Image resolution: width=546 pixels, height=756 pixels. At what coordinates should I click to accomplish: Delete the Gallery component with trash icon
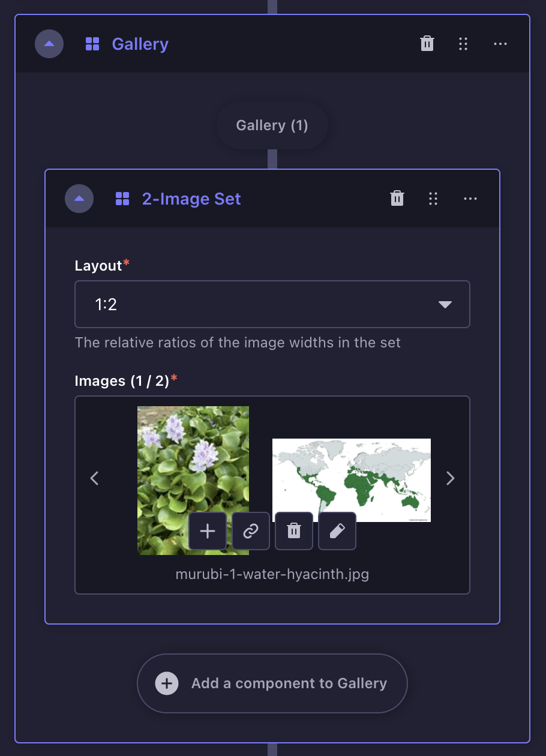[427, 44]
